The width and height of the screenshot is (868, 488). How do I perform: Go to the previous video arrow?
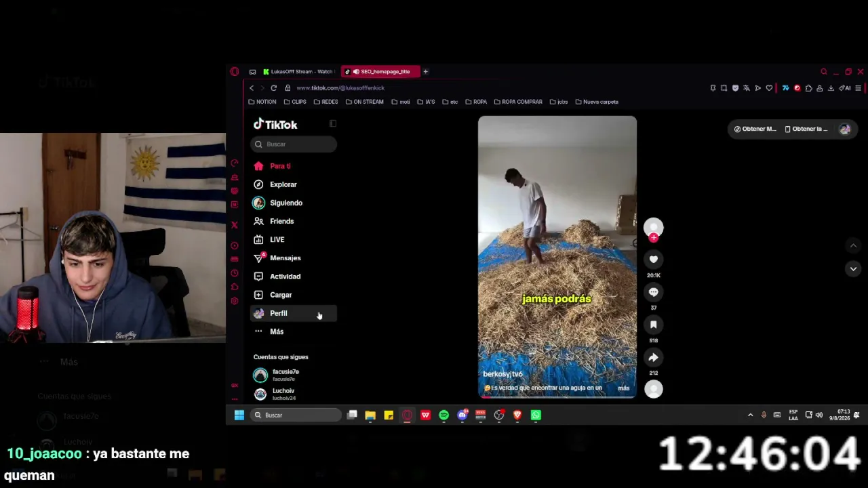pos(853,245)
